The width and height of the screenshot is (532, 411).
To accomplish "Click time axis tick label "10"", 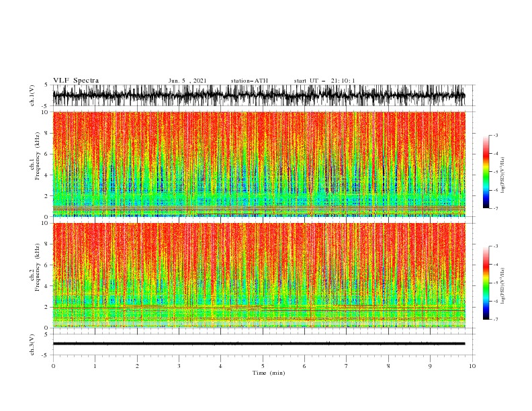I will point(472,366).
